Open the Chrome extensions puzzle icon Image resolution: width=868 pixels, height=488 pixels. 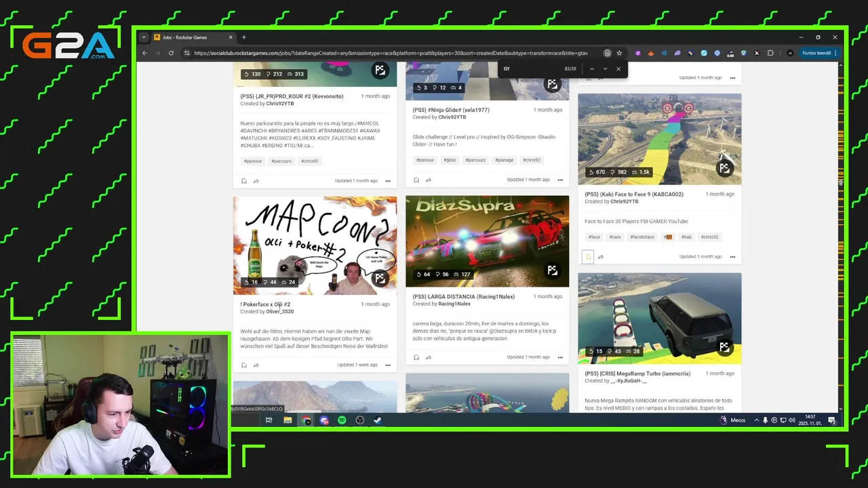click(770, 53)
